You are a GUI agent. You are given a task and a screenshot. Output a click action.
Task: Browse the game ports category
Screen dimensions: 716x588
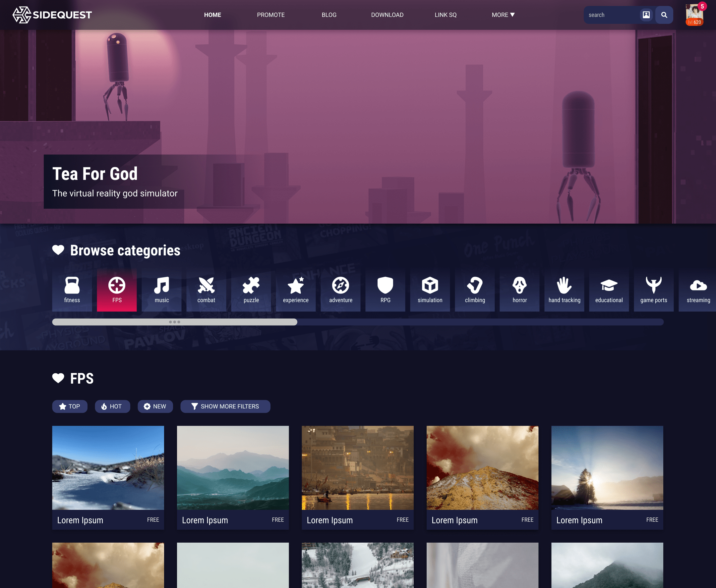tap(654, 290)
